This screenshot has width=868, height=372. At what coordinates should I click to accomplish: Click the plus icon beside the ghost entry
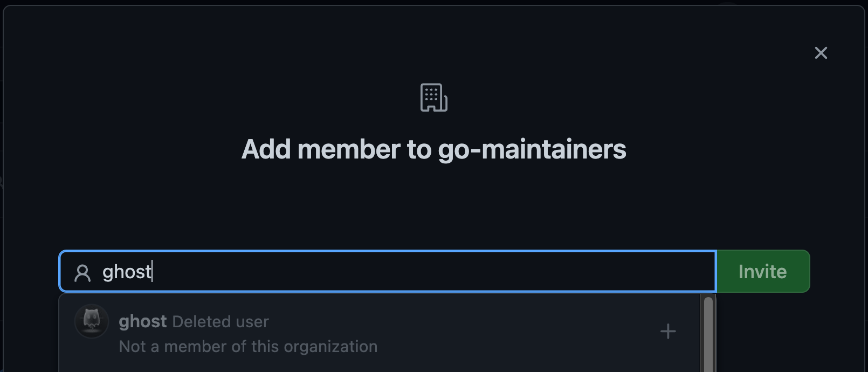[x=668, y=331]
